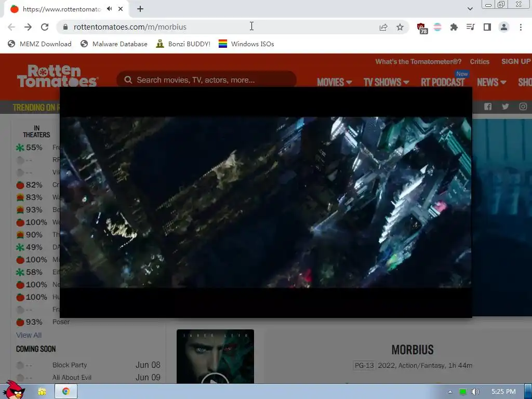Mute the tab via speaker icon

(109, 9)
